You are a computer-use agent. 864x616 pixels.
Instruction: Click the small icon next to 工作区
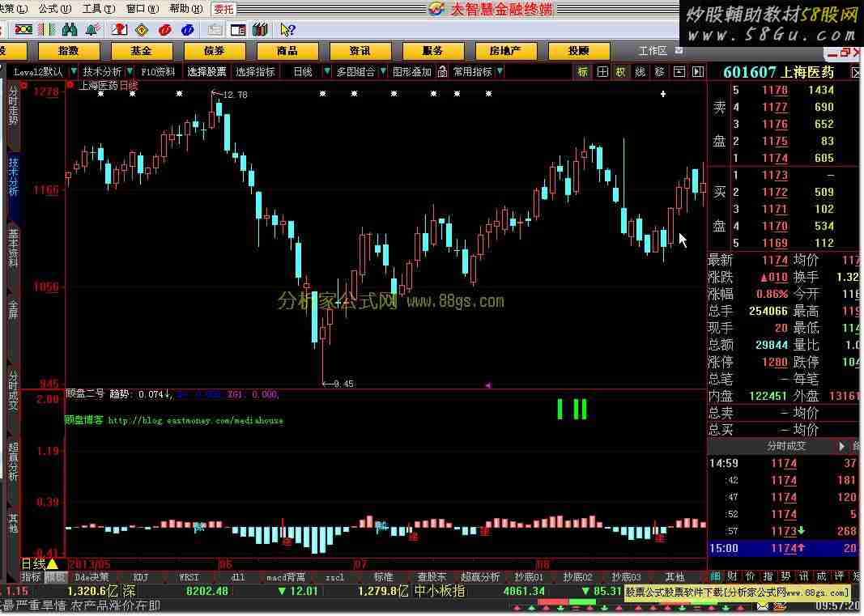pyautogui.click(x=679, y=50)
